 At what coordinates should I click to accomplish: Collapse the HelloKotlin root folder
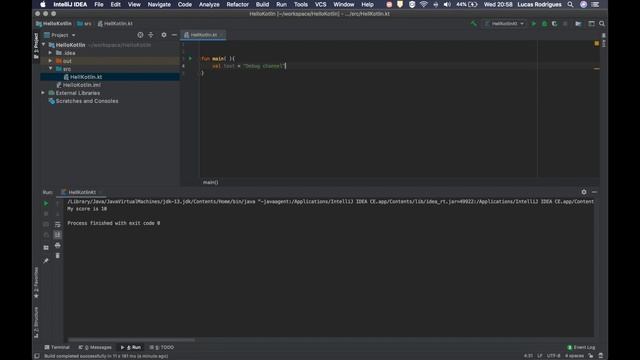tap(44, 45)
